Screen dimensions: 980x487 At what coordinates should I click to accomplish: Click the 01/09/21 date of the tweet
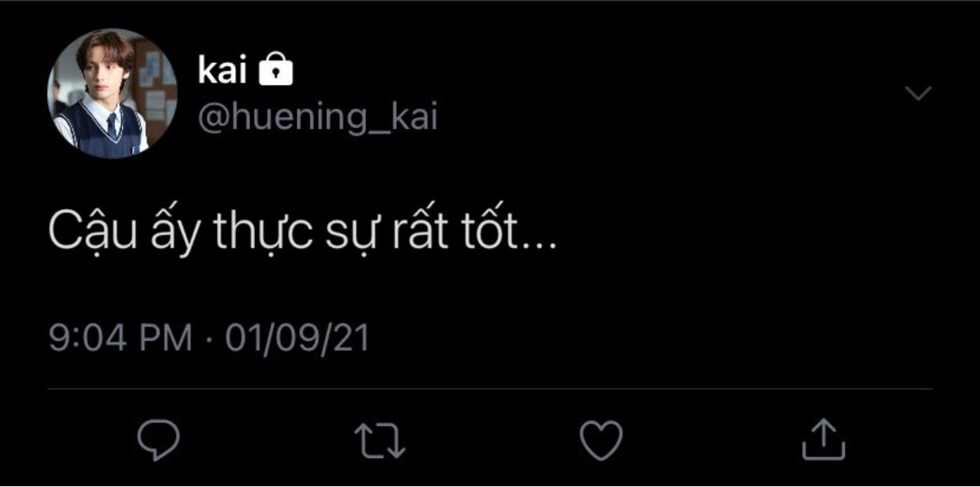pos(297,338)
